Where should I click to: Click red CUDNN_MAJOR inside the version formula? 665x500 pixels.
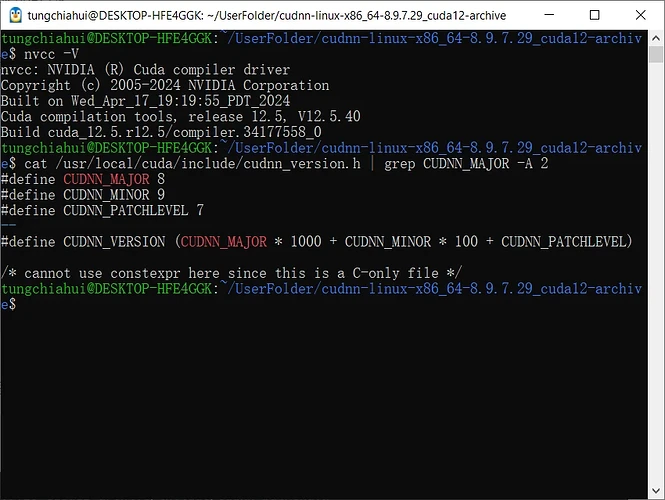224,241
